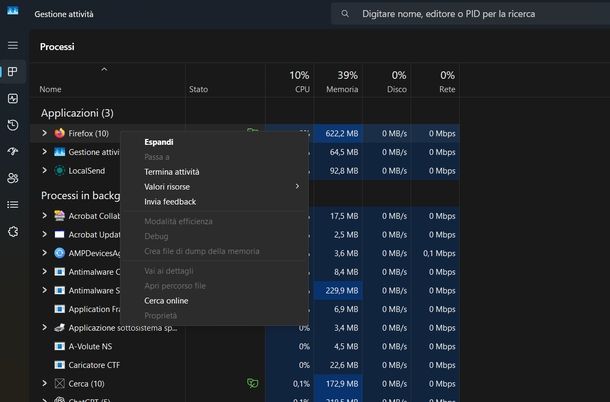Open the Performance sidebar icon
The width and height of the screenshot is (610, 402).
(13, 98)
